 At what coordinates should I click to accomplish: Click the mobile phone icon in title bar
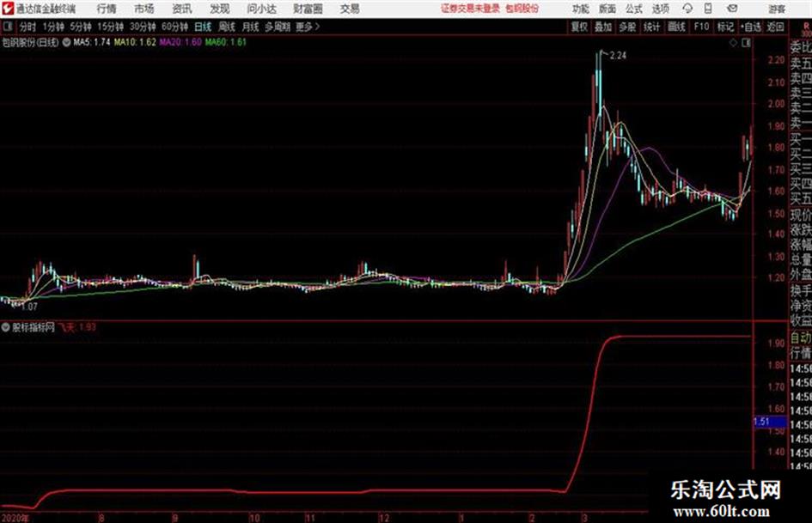[x=708, y=9]
